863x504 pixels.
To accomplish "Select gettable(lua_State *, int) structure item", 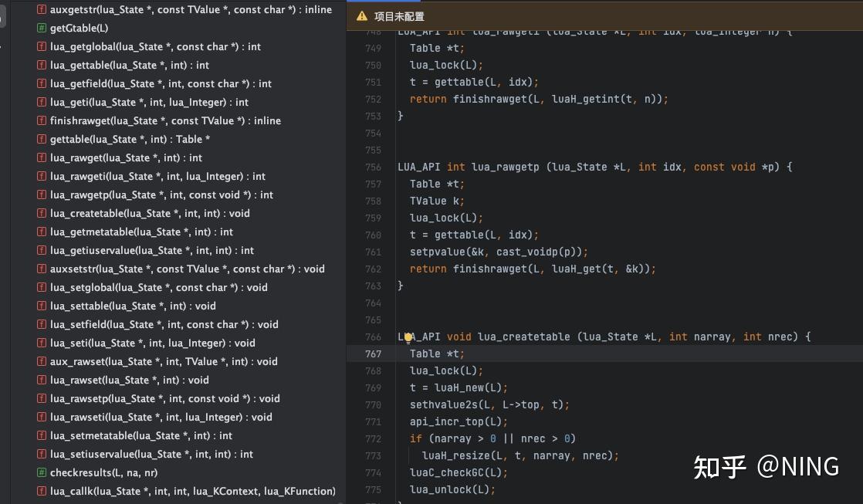I will coord(130,139).
